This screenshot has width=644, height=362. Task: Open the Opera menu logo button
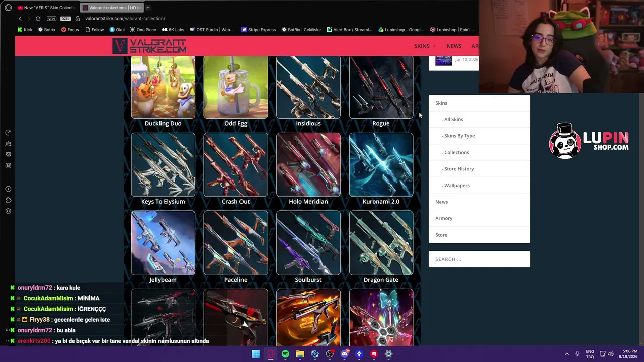8,8
